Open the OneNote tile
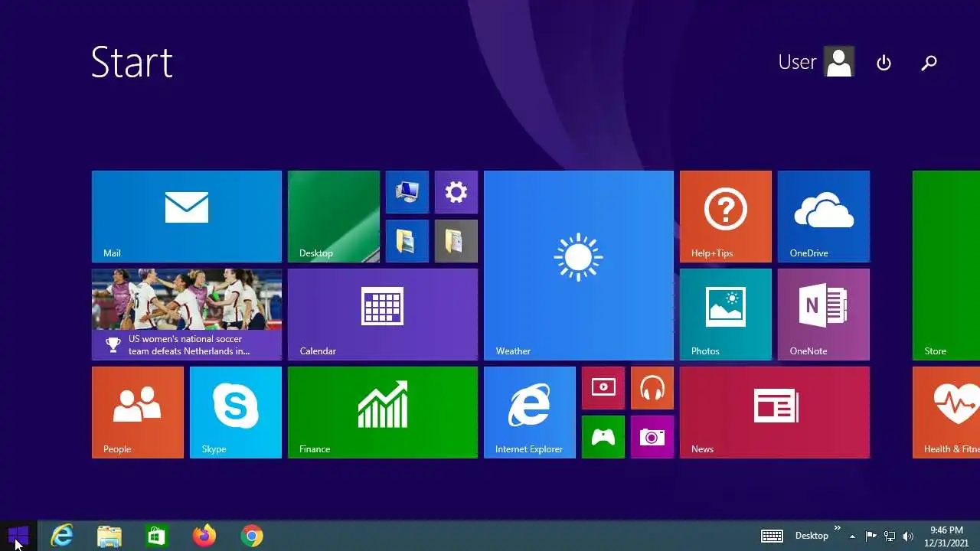 (824, 315)
